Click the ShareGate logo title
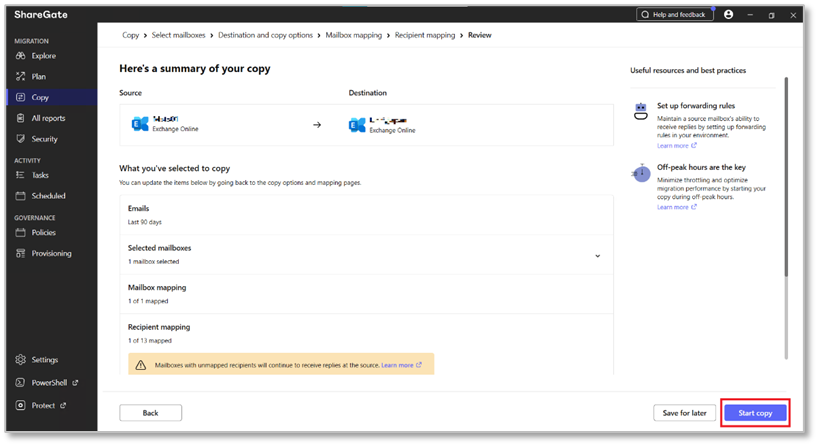Screen dimensions: 818x446 coord(41,15)
